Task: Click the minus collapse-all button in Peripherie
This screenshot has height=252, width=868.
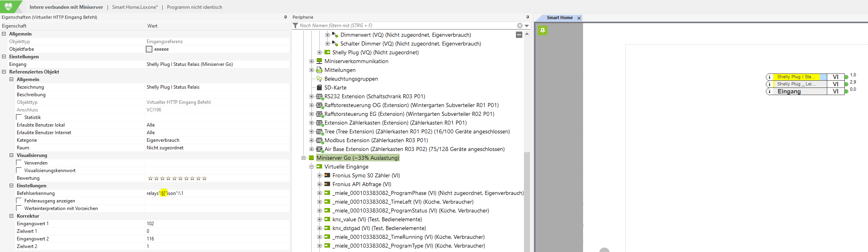Action: (519, 35)
